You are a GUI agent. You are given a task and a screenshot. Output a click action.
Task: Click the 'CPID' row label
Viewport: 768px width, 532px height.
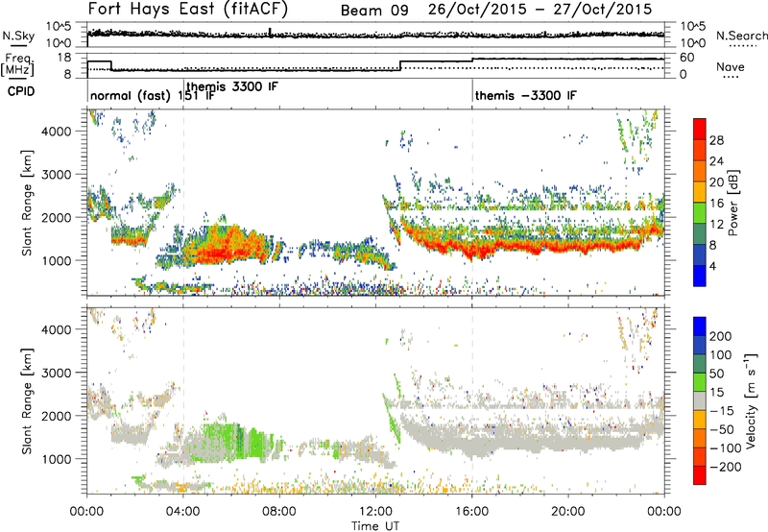pyautogui.click(x=21, y=91)
